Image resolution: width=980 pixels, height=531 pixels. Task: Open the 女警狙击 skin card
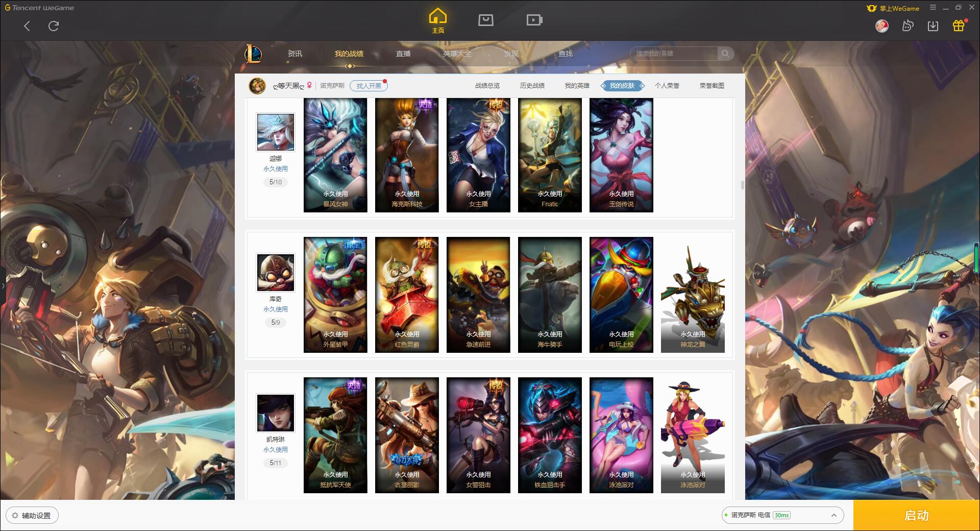coord(478,435)
